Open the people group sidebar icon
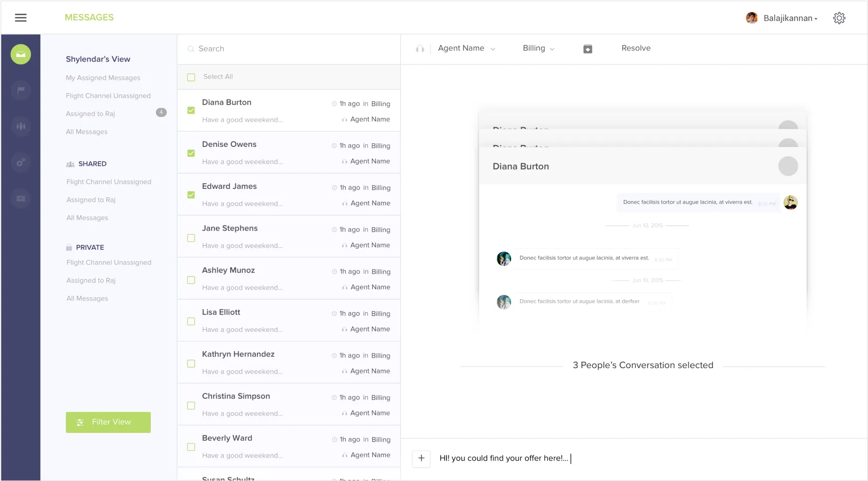868x481 pixels. click(x=21, y=126)
